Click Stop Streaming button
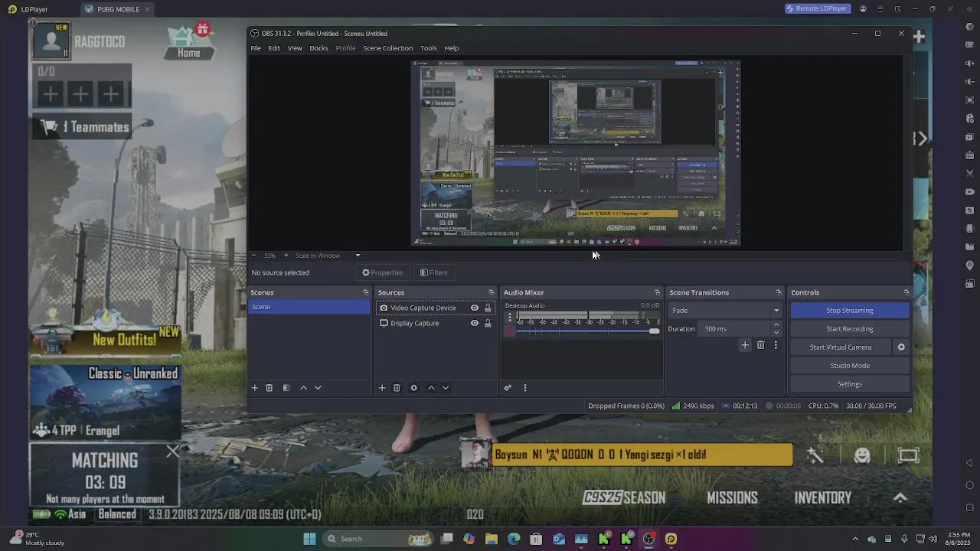980x551 pixels. (x=850, y=311)
